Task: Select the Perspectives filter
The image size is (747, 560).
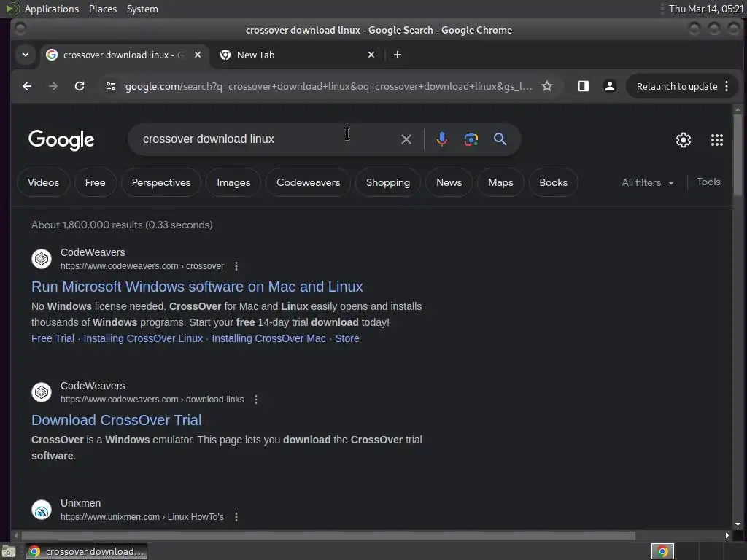Action: 161,183
